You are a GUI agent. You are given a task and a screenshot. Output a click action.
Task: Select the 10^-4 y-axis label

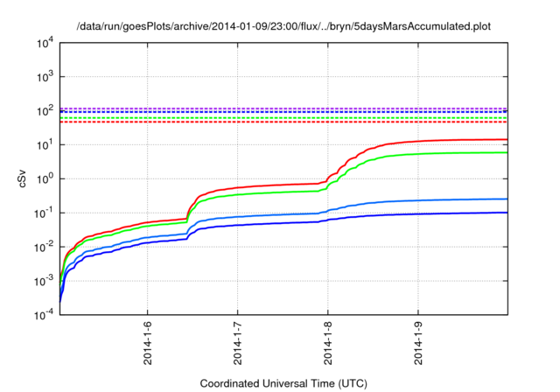click(x=45, y=314)
